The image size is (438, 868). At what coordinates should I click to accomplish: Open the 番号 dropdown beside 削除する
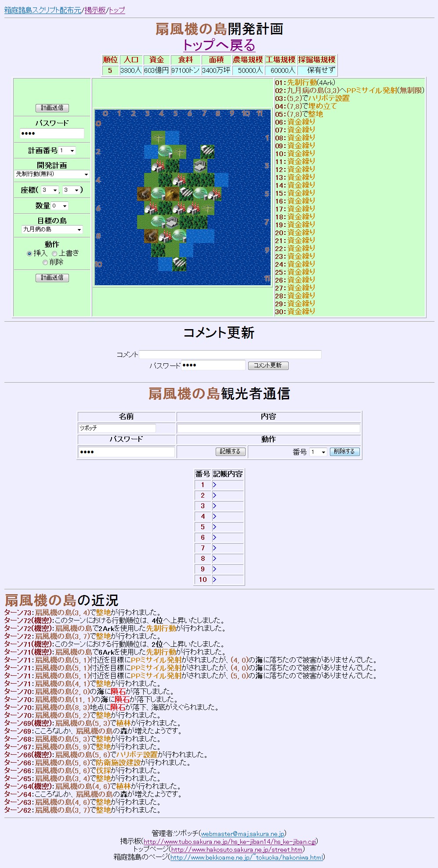point(318,452)
